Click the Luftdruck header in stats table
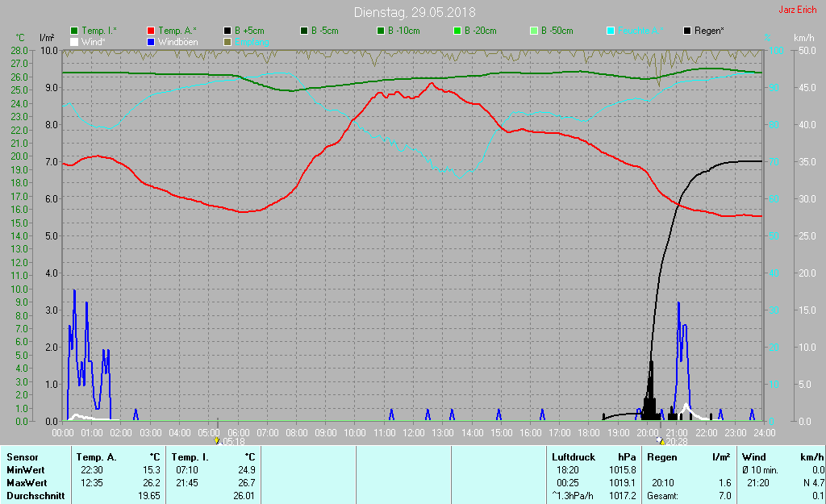826x504 pixels. (x=573, y=457)
